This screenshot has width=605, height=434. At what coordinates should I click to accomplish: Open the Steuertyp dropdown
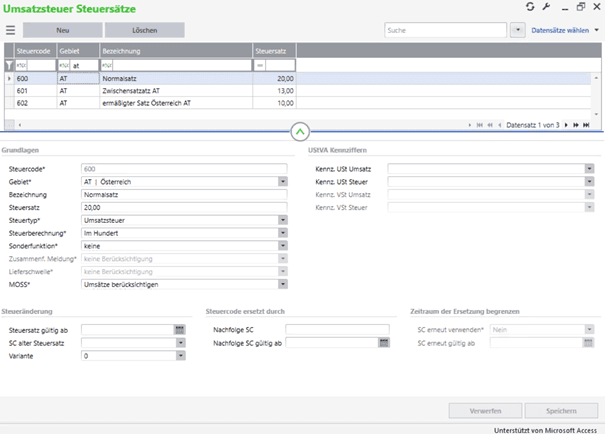283,220
